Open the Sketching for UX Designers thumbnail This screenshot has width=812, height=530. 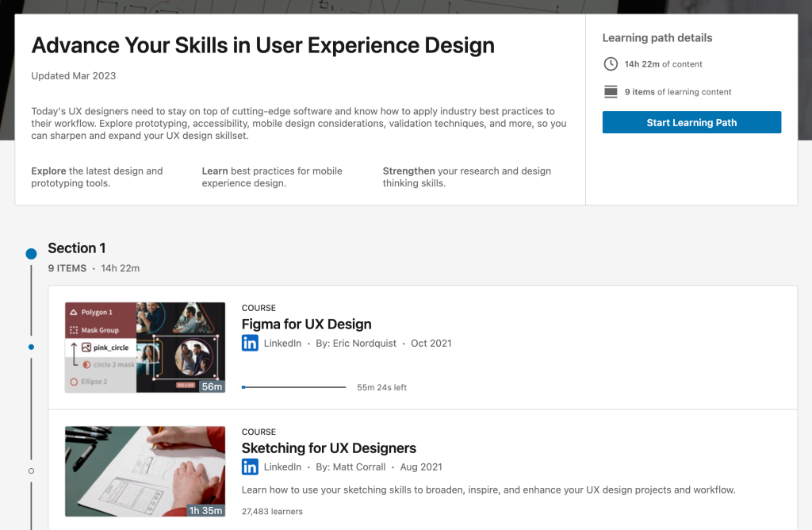click(144, 470)
